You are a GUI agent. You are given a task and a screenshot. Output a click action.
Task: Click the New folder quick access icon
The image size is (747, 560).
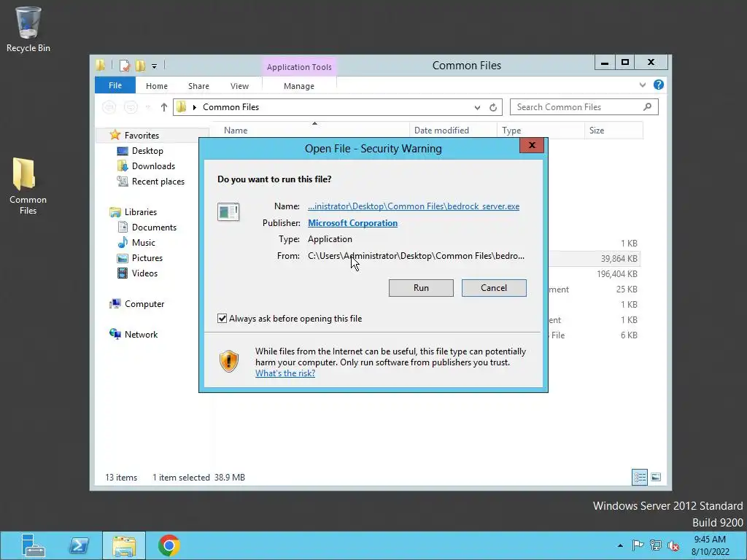140,65
